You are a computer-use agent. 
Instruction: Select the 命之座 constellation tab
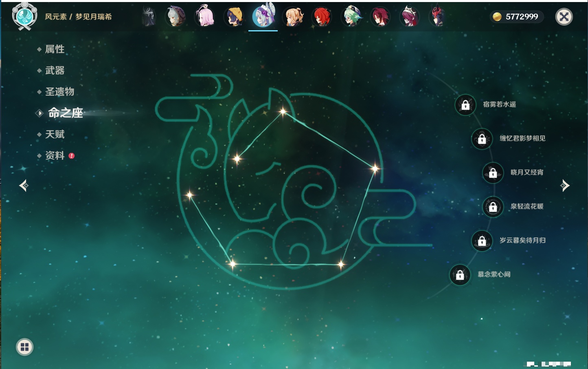tap(65, 113)
